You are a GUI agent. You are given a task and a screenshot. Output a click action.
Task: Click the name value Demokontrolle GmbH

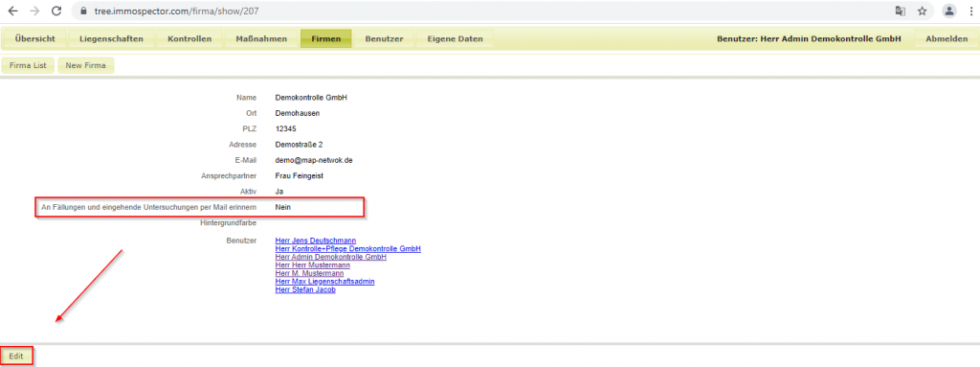point(311,98)
